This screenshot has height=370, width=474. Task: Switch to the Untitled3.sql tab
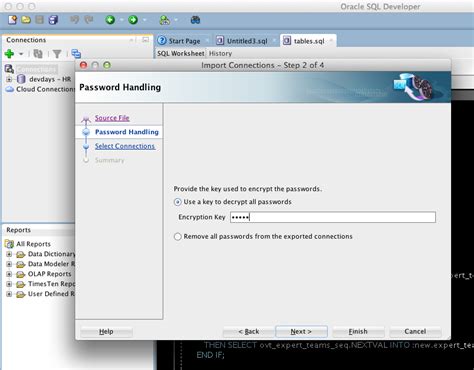point(246,41)
